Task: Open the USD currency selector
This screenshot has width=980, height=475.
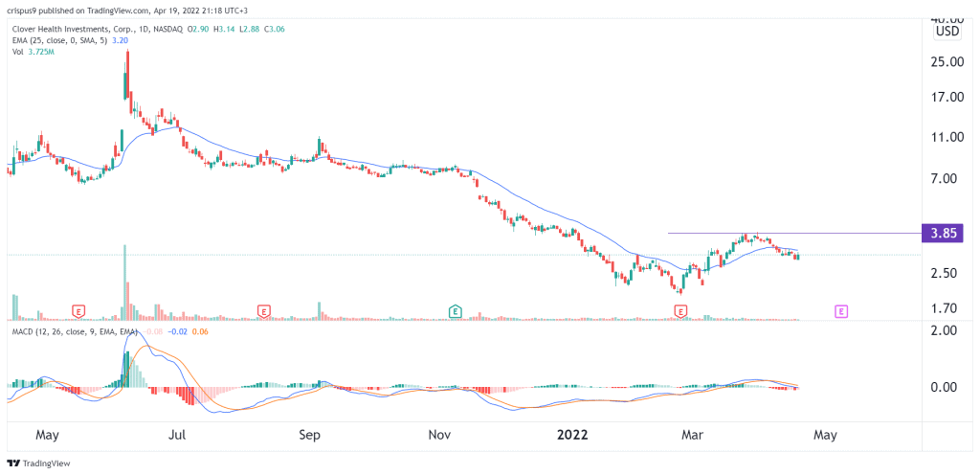Action: coord(947,32)
